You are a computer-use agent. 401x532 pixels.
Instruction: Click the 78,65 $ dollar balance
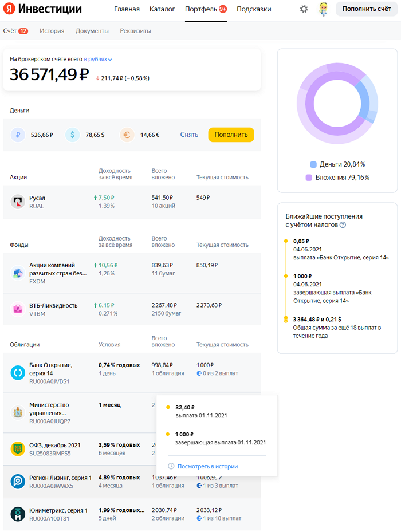(95, 135)
